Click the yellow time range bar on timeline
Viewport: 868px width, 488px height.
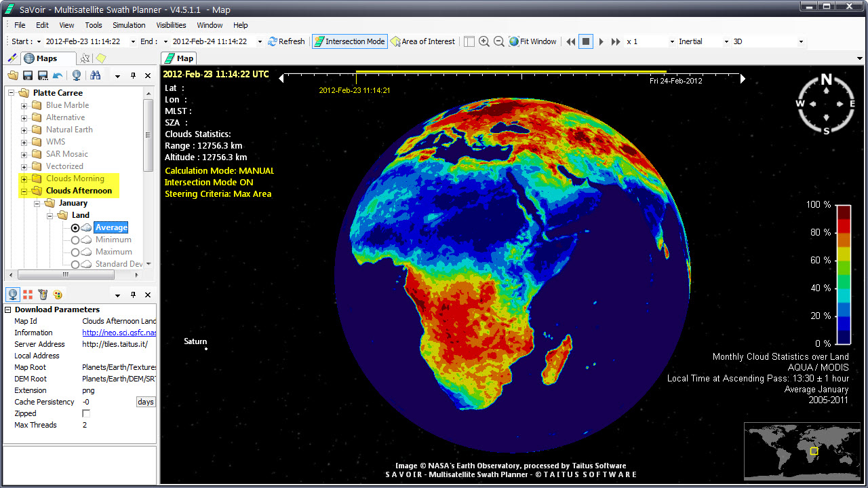[x=510, y=72]
